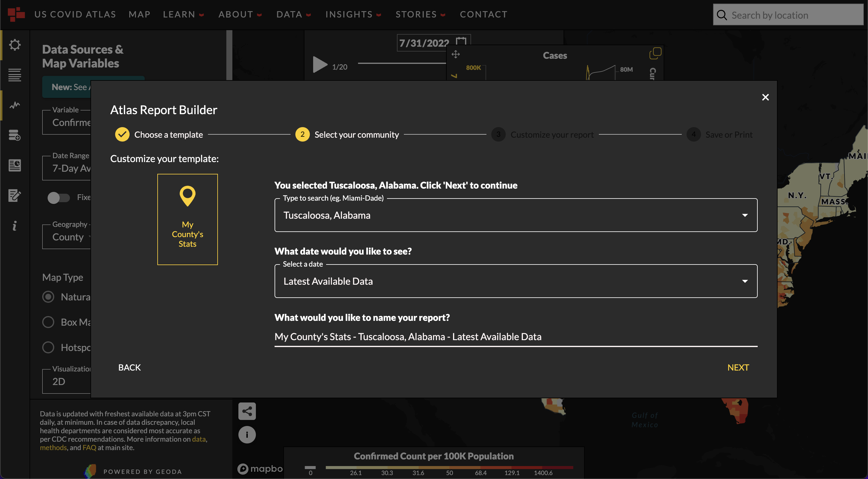The height and width of the screenshot is (479, 868).
Task: Toggle the Fixed scale switch
Action: point(58,198)
